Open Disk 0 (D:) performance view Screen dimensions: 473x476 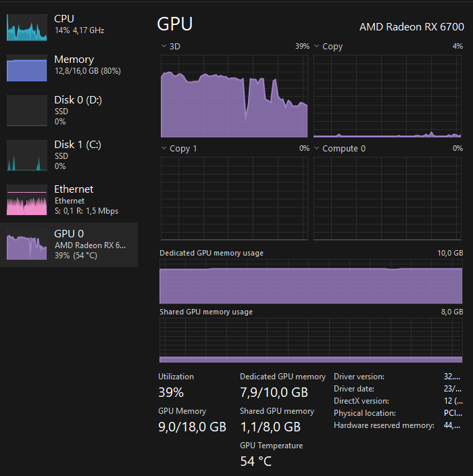(x=69, y=110)
